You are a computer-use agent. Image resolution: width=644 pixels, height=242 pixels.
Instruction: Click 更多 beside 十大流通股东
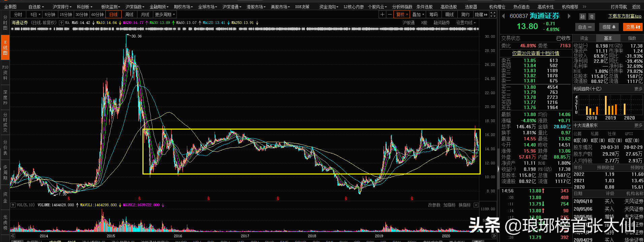638,125
